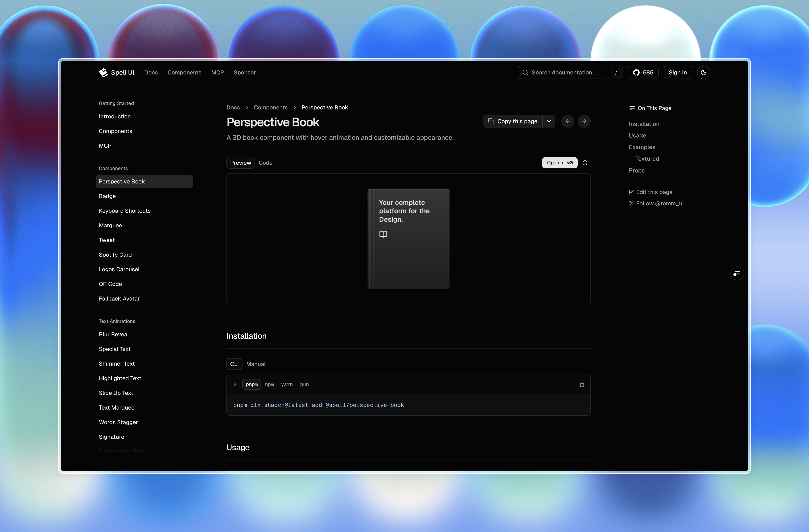Image resolution: width=809 pixels, height=532 pixels.
Task: Click the Spell UI logo icon
Action: point(103,72)
